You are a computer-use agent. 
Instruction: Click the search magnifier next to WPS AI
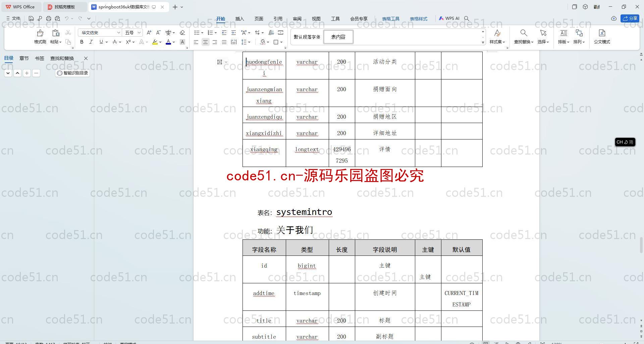coord(467,18)
